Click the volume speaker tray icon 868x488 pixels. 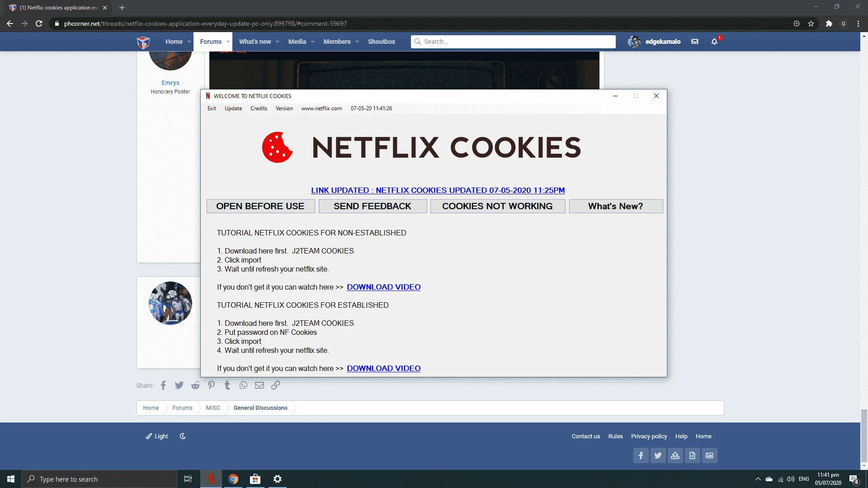[x=791, y=479]
